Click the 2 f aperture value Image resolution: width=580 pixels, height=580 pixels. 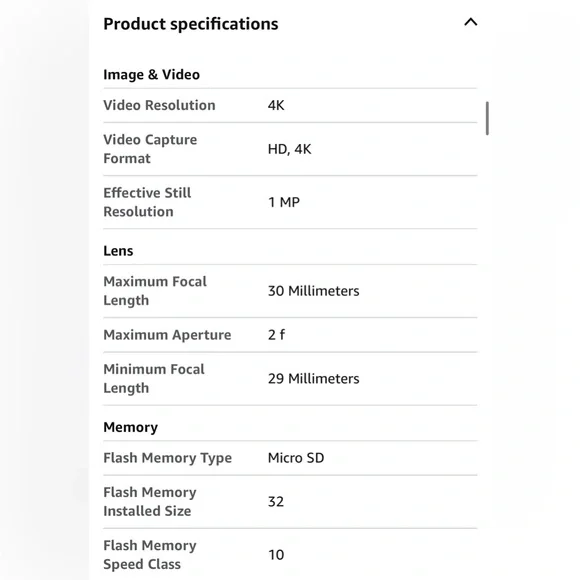[276, 335]
